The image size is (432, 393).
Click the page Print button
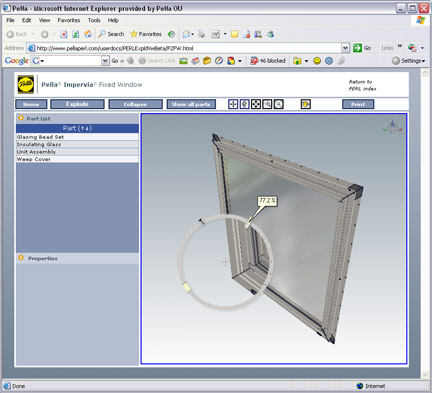(358, 104)
